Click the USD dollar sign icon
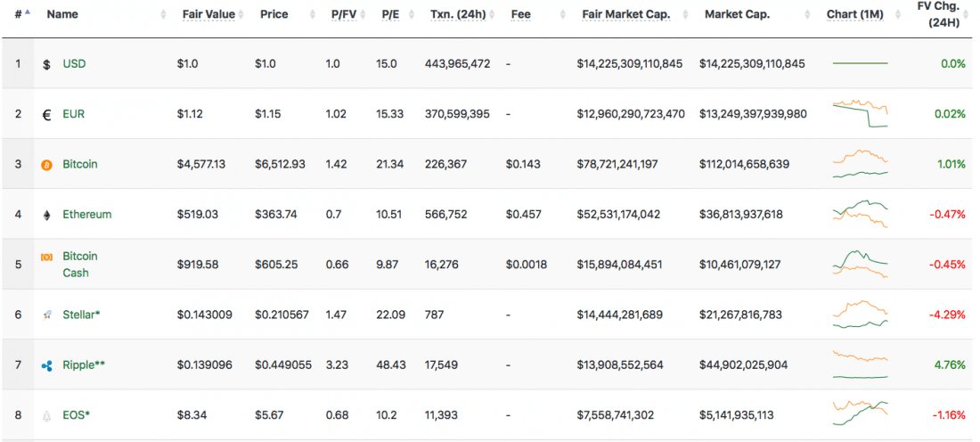Screen dimensions: 980x442 [x=47, y=64]
